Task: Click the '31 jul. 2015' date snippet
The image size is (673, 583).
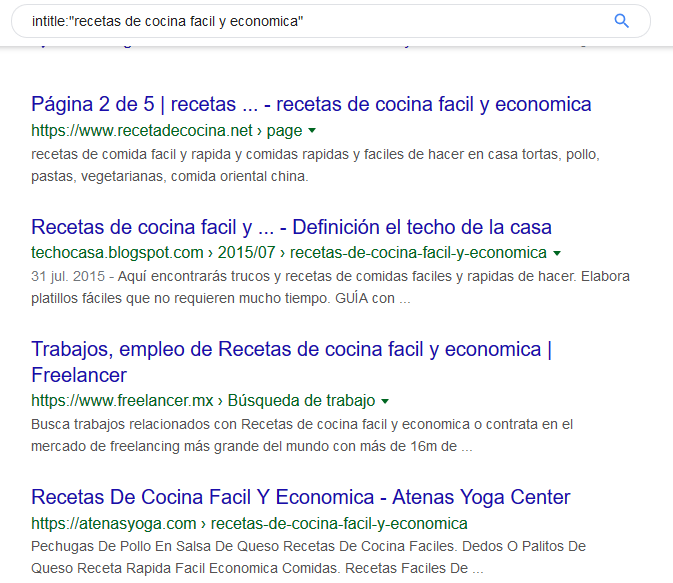Action: [x=68, y=276]
